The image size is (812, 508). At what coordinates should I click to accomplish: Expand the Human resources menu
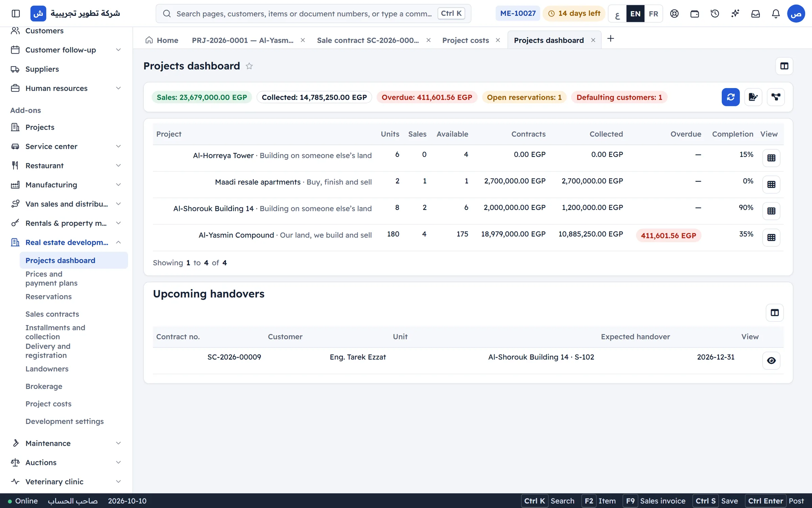(66, 88)
